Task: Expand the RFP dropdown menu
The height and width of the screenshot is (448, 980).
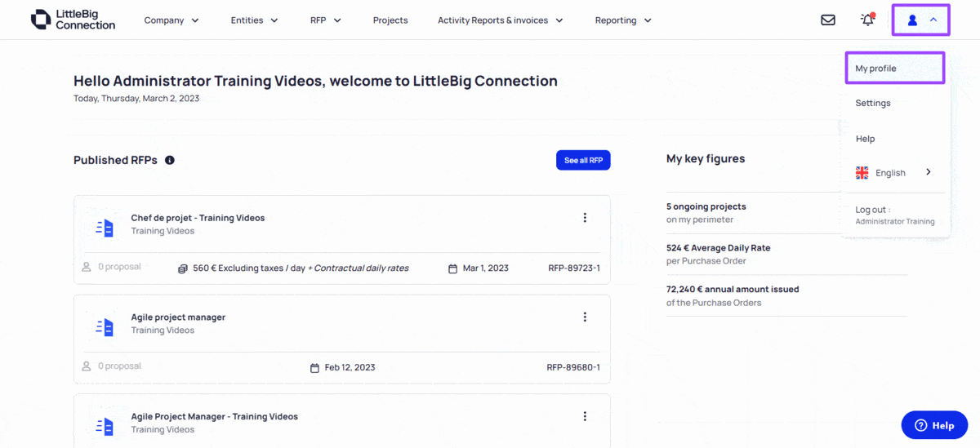Action: tap(326, 20)
